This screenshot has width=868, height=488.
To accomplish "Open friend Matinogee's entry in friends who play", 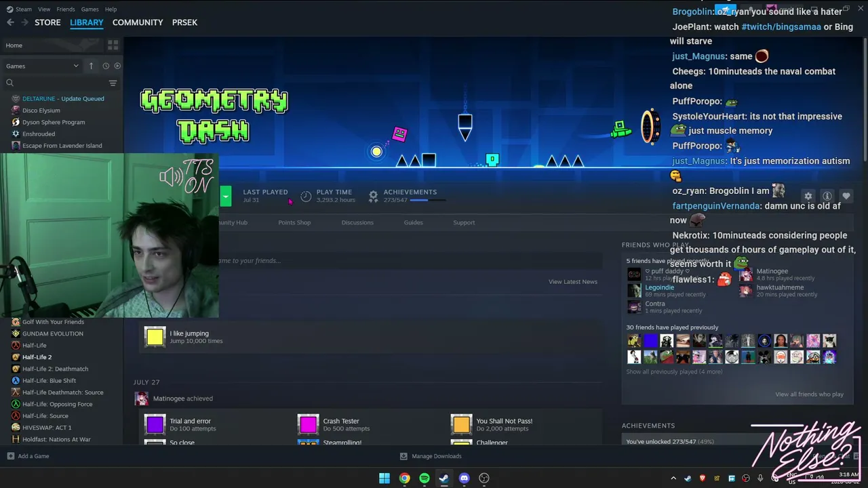I will pos(772,271).
